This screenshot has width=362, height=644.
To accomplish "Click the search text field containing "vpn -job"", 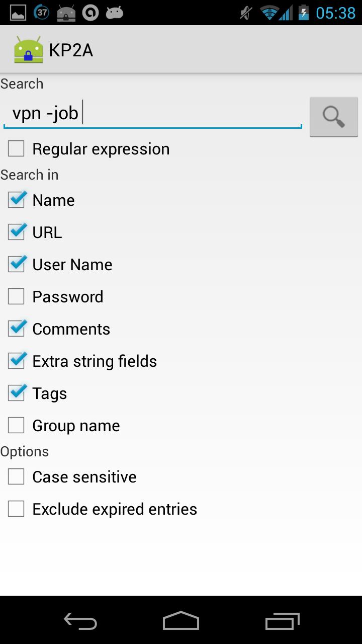I will (x=152, y=114).
